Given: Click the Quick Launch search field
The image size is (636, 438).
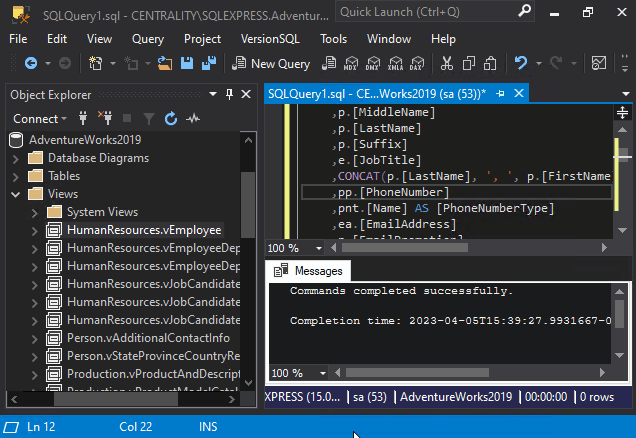Looking at the screenshot, I should coord(426,12).
